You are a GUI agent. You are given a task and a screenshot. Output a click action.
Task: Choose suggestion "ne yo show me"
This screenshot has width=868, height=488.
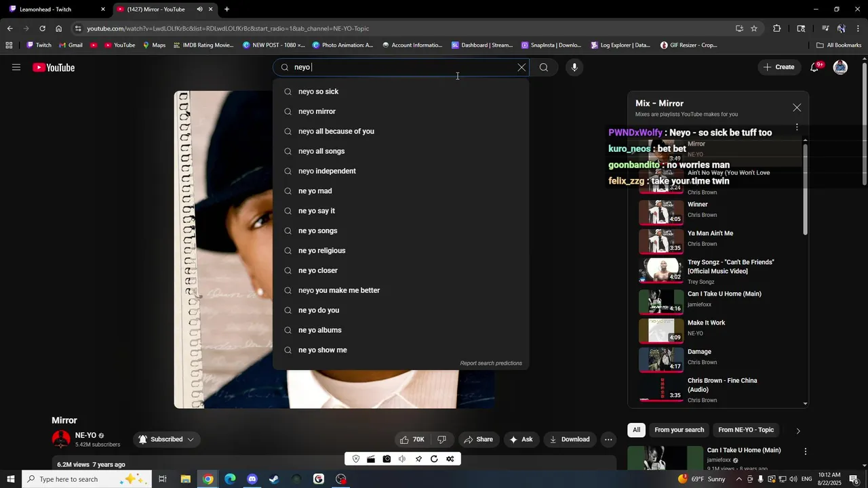tap(401, 350)
